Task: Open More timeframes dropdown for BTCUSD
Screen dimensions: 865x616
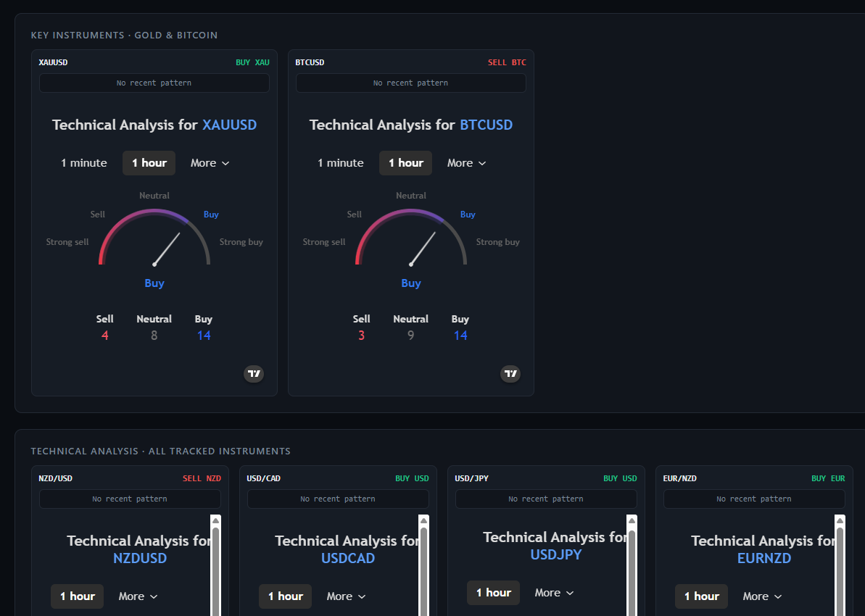Action: tap(466, 163)
